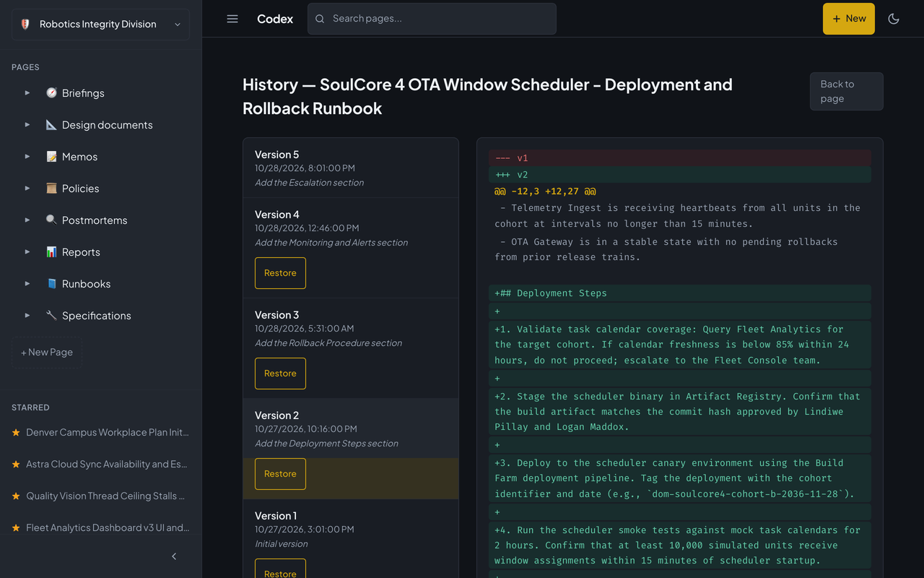
Task: Restore Version 3
Action: coord(280,374)
